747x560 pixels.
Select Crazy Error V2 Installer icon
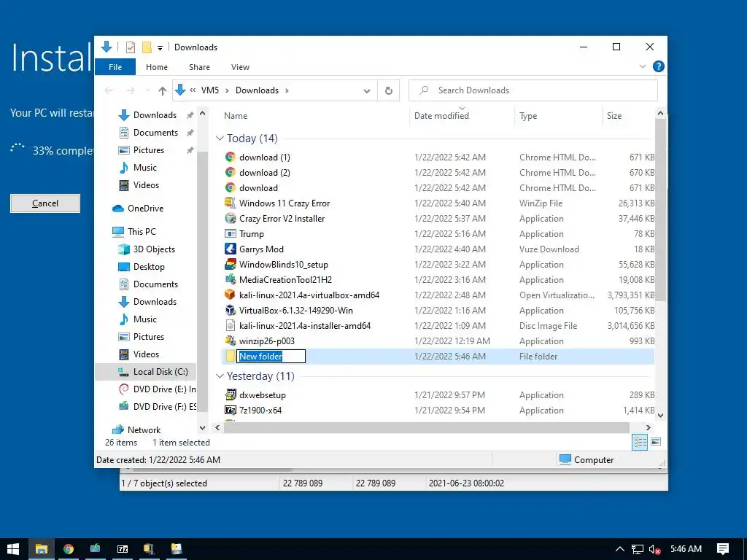tap(230, 218)
